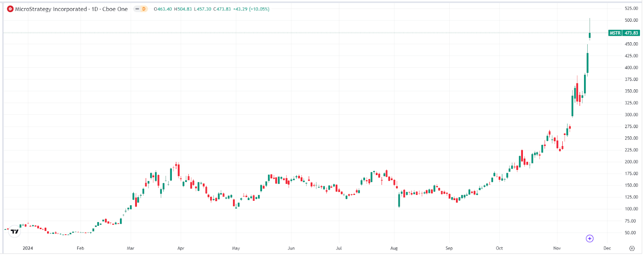This screenshot has height=256, width=644.
Task: Click the 350.00 price axis label
Action: click(x=631, y=91)
